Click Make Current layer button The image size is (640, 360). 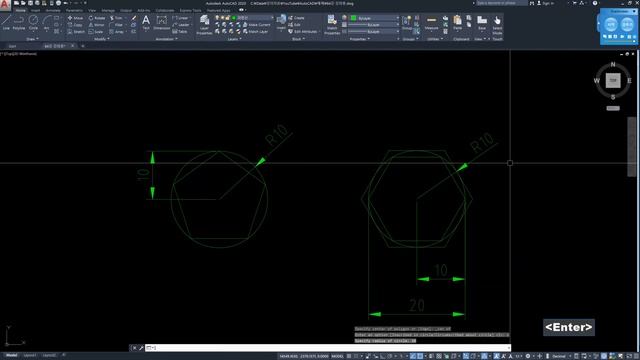point(257,25)
